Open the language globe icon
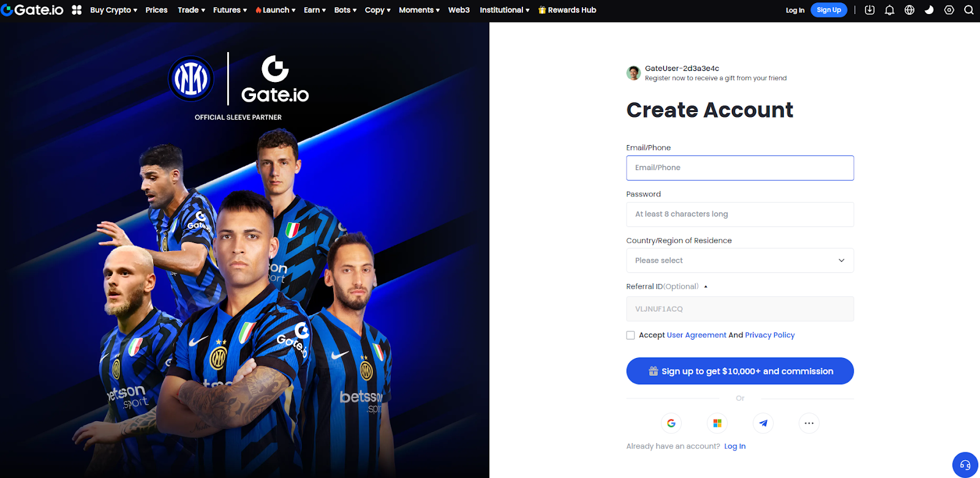The image size is (980, 478). pos(910,10)
